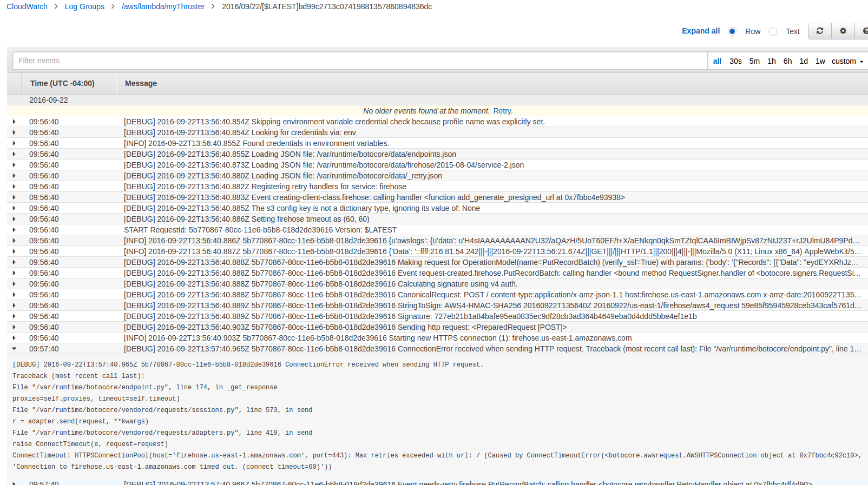Select the Row view radio button
Screen dimensions: 868x485
pos(732,31)
